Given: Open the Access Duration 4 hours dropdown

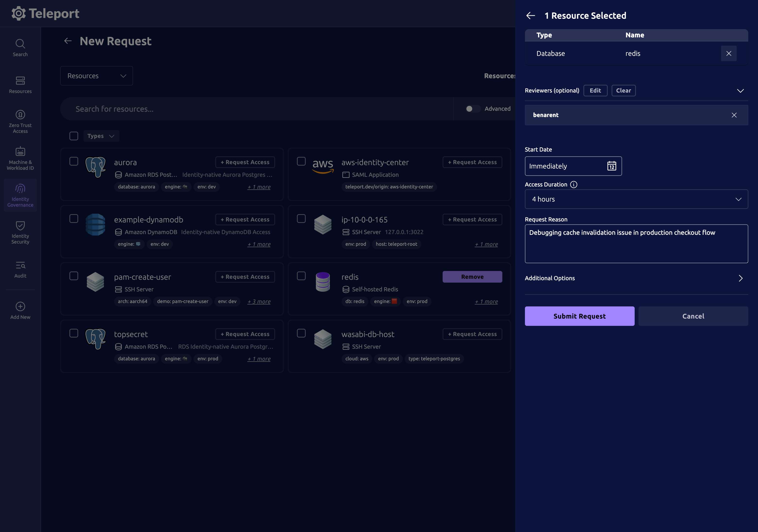Looking at the screenshot, I should tap(636, 199).
